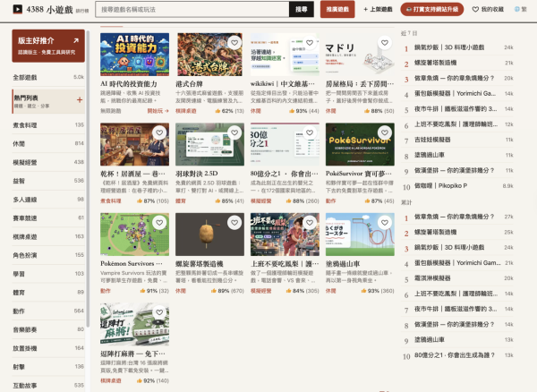Toggle the heart on Pokémon Survivors card
537x392 pixels.
[159, 223]
